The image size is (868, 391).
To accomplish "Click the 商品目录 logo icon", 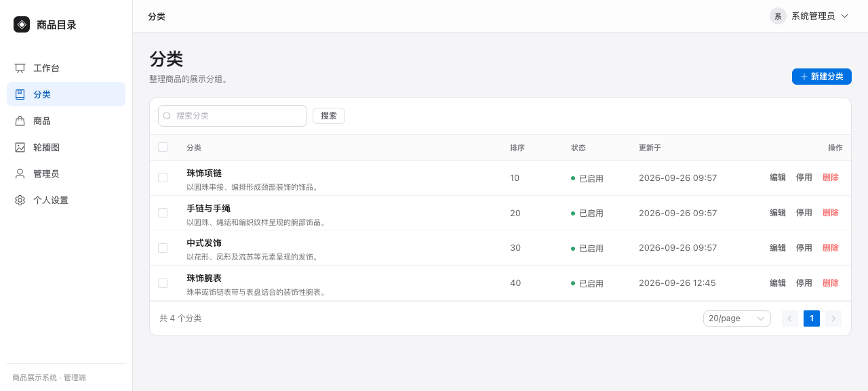I will (22, 24).
